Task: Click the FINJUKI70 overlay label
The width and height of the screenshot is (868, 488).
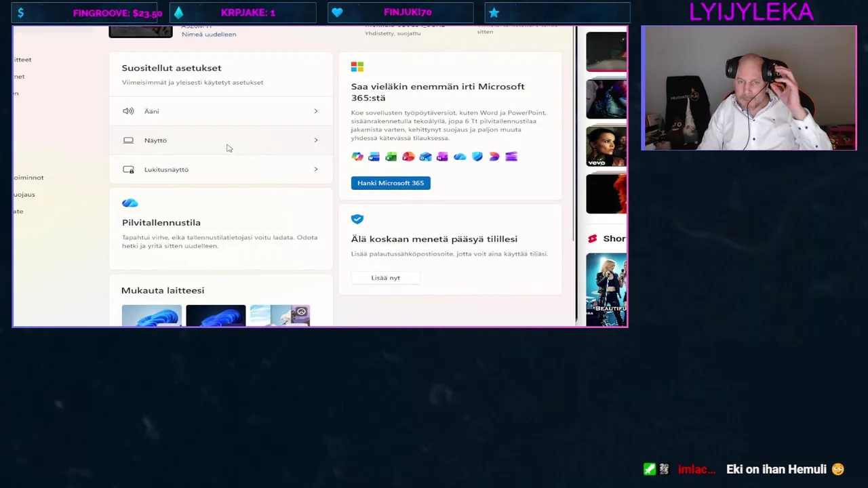Action: point(408,13)
